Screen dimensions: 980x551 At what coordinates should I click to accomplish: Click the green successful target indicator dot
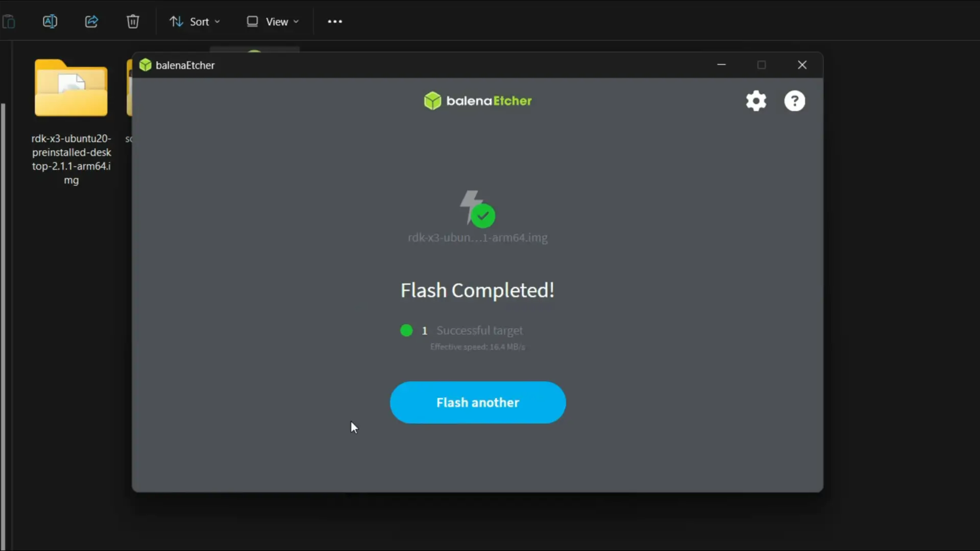click(x=406, y=331)
